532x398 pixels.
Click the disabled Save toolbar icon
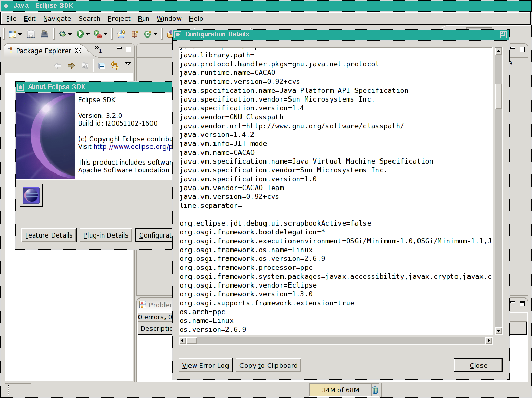coord(31,34)
